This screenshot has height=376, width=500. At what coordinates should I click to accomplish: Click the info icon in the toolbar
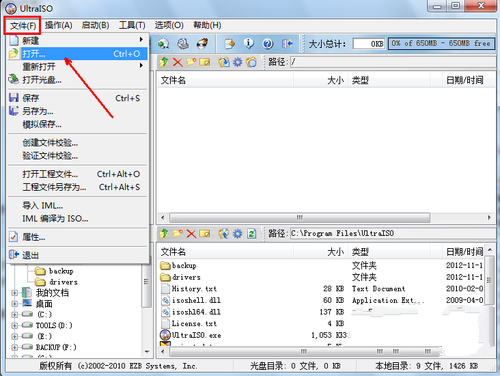248,43
